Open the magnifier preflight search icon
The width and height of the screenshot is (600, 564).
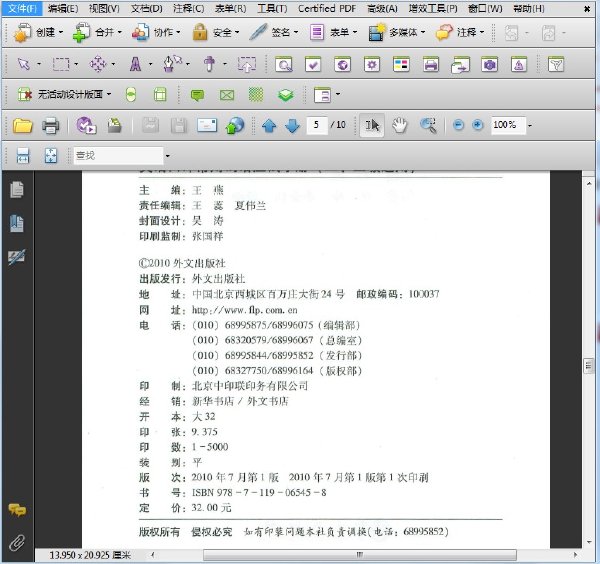[284, 65]
